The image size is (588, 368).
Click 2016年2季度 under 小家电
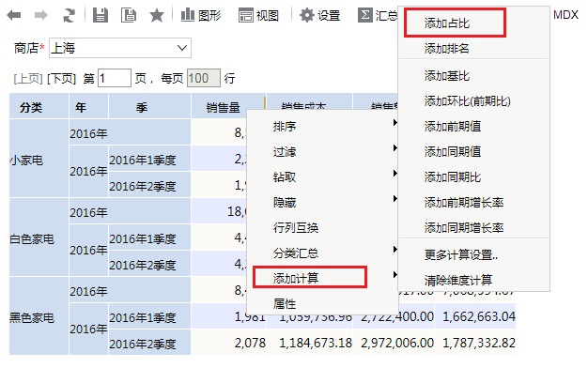click(x=149, y=185)
